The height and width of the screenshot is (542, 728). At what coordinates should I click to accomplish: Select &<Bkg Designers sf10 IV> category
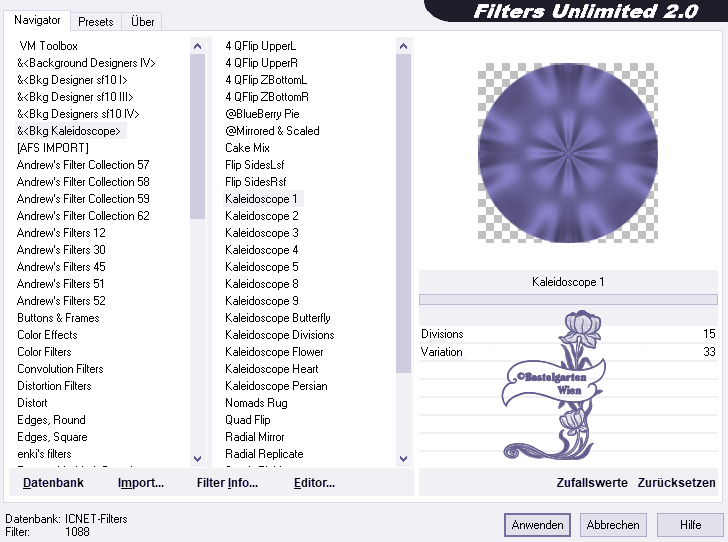pyautogui.click(x=78, y=114)
